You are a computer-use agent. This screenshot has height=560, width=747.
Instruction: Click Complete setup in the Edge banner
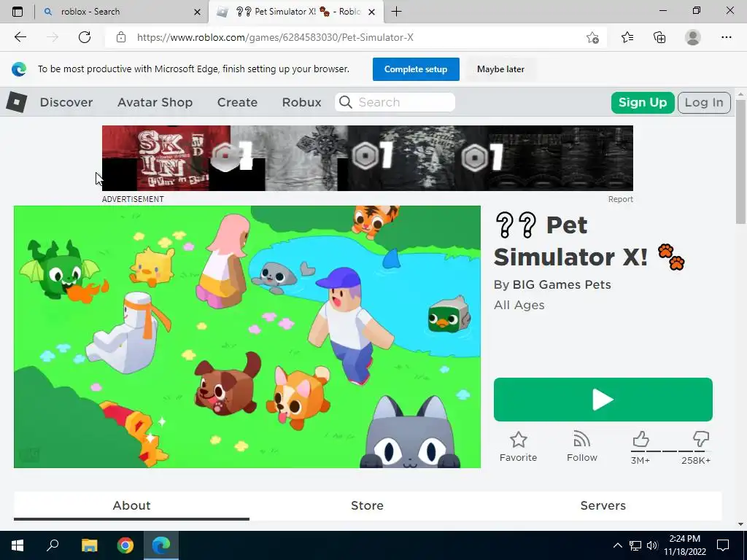click(416, 69)
